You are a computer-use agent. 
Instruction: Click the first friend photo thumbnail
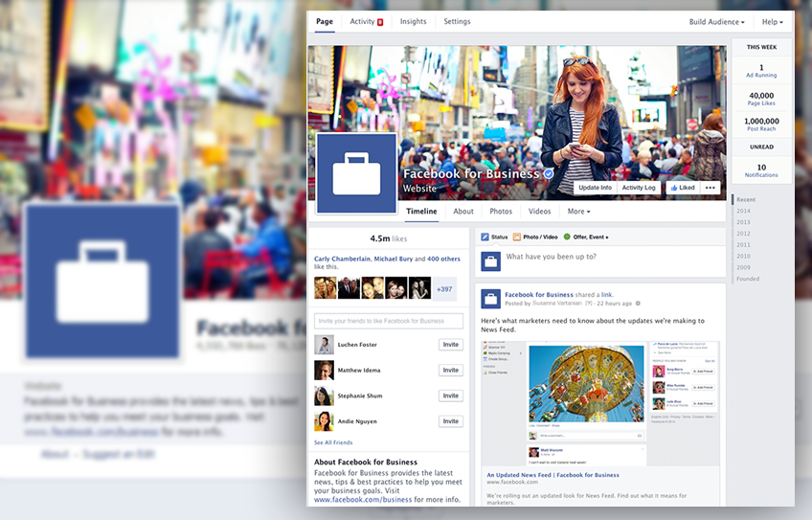[325, 288]
